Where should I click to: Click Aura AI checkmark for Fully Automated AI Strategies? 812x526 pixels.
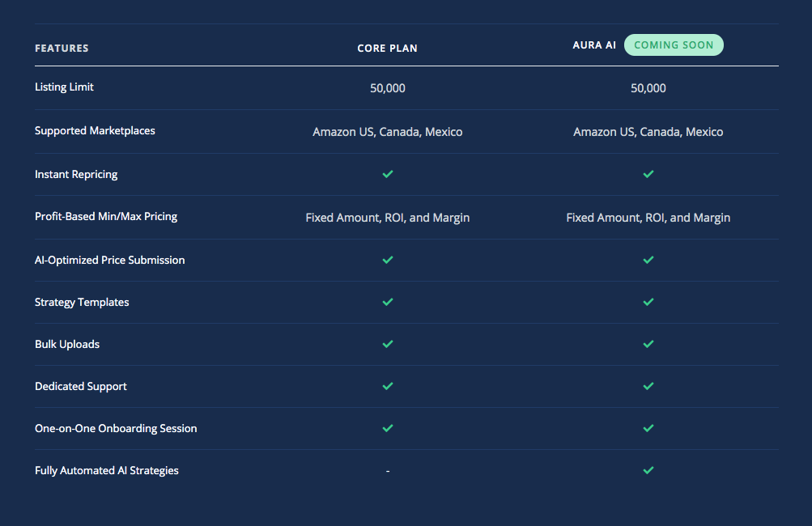648,470
